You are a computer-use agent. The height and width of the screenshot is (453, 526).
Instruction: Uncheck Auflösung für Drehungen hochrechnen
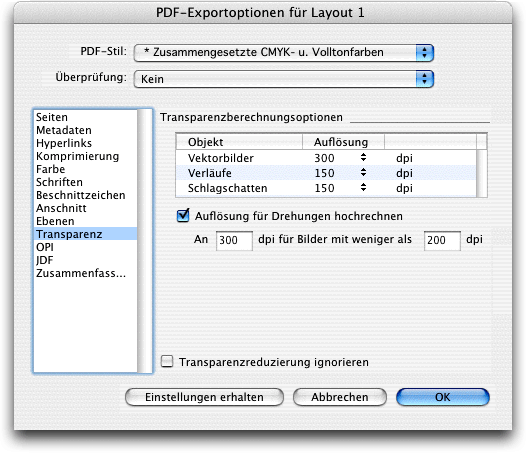pyautogui.click(x=183, y=216)
